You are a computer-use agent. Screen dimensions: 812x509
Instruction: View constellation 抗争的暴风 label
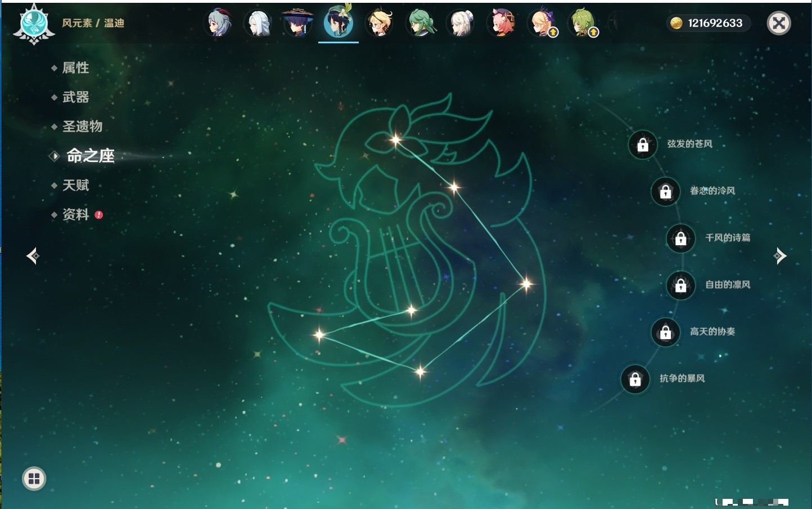682,378
